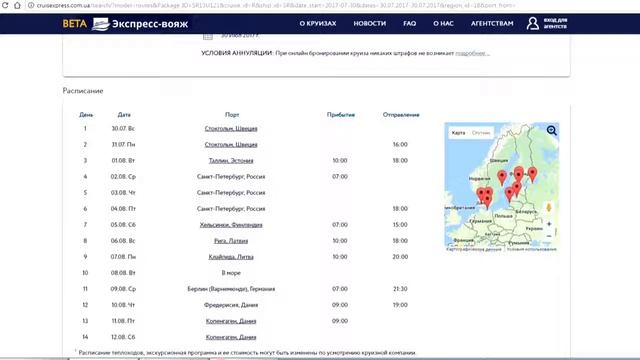Viewport: 640px width, 360px height.
Task: Open Клайпеда, Литва port link
Action: click(x=231, y=257)
